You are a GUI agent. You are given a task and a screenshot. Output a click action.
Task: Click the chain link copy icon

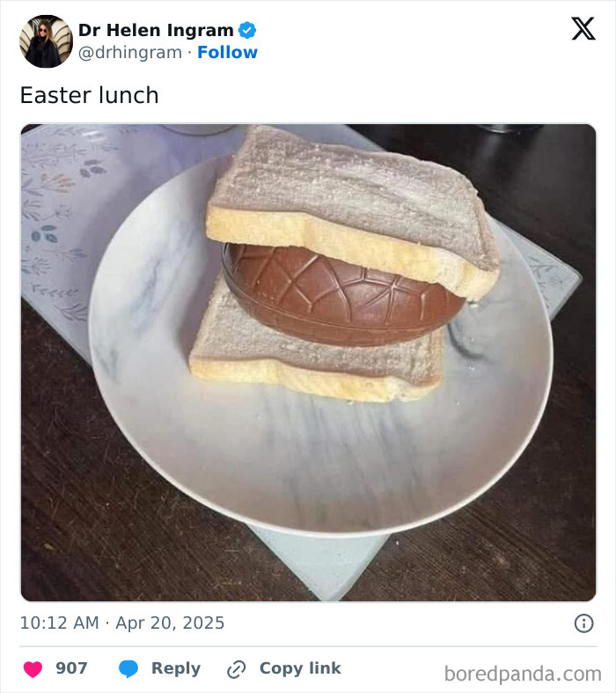(x=236, y=669)
